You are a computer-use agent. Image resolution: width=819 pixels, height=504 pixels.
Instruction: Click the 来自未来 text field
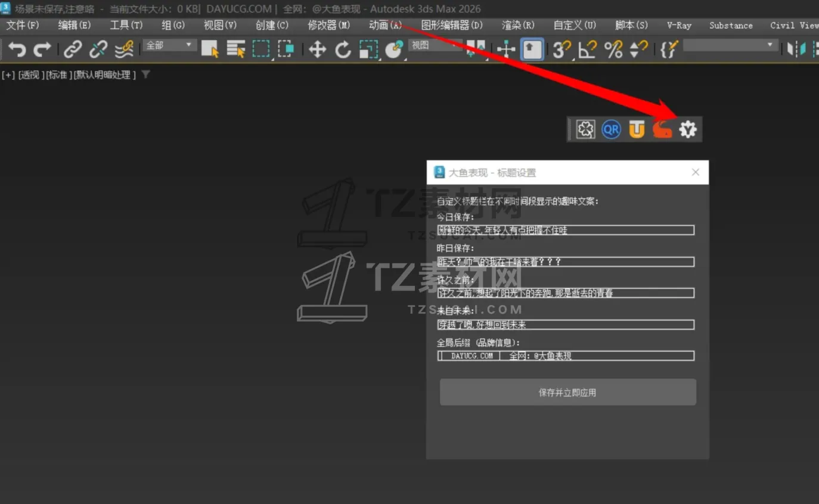[566, 325]
